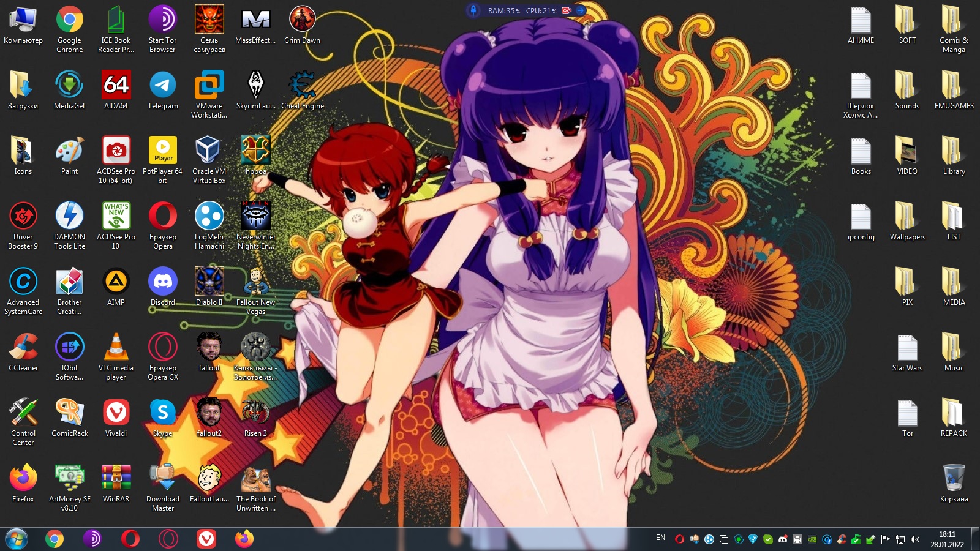This screenshot has width=980, height=551.
Task: Open Skype from the desktop
Action: click(162, 418)
